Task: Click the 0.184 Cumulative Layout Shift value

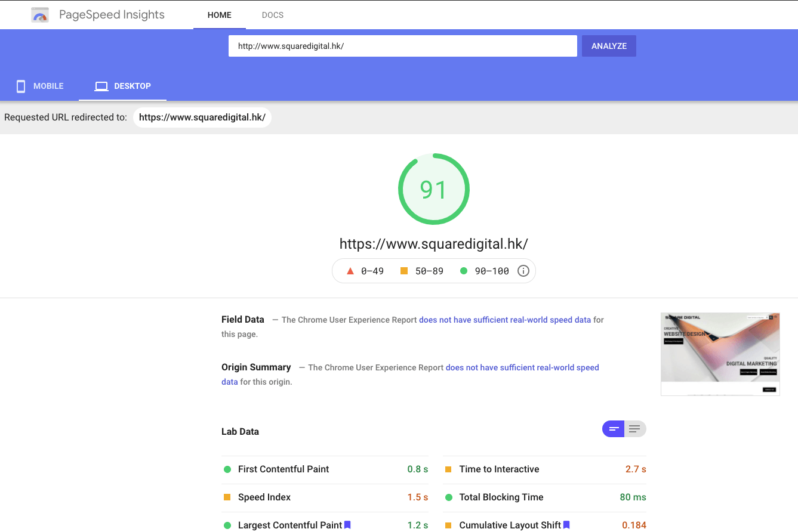Action: [x=634, y=525]
